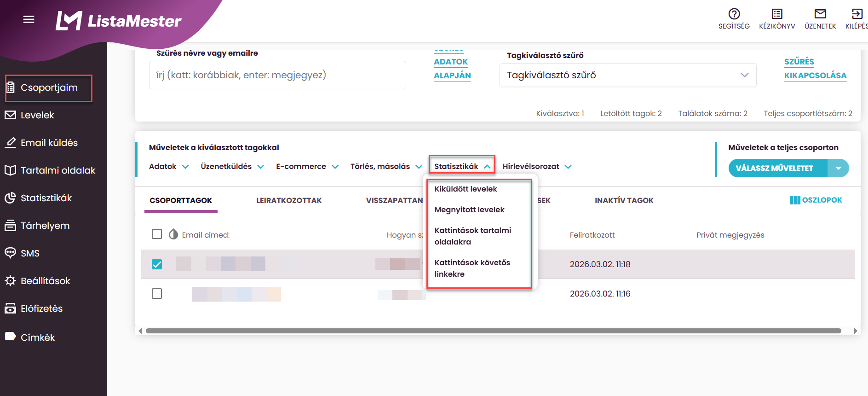
Task: Click the Levelek envelope icon in sidebar
Action: [x=10, y=115]
